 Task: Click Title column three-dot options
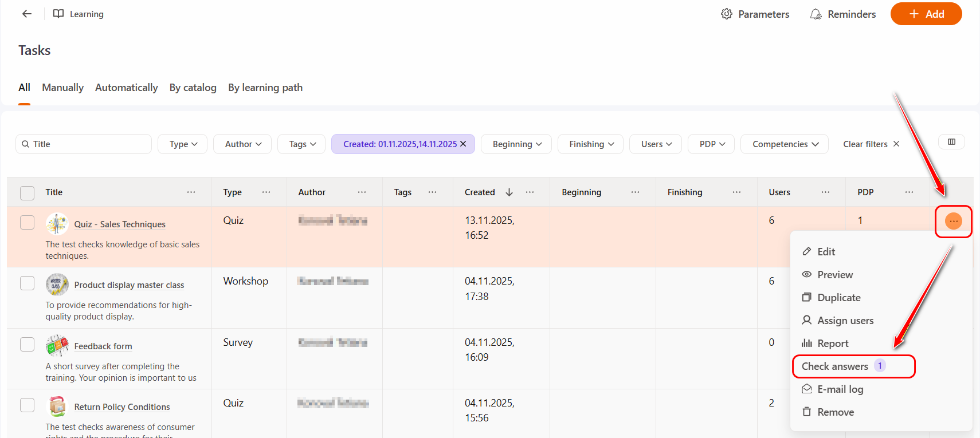click(191, 192)
